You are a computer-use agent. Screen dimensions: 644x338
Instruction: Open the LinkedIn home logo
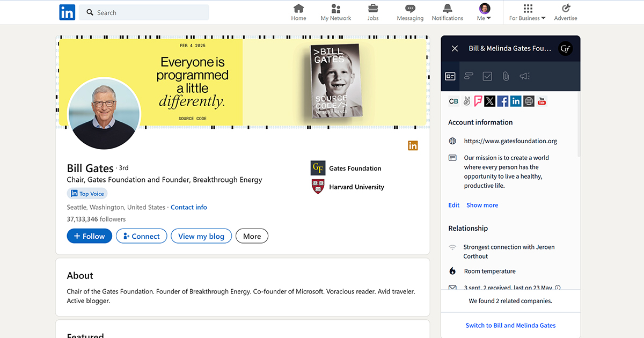pos(67,12)
